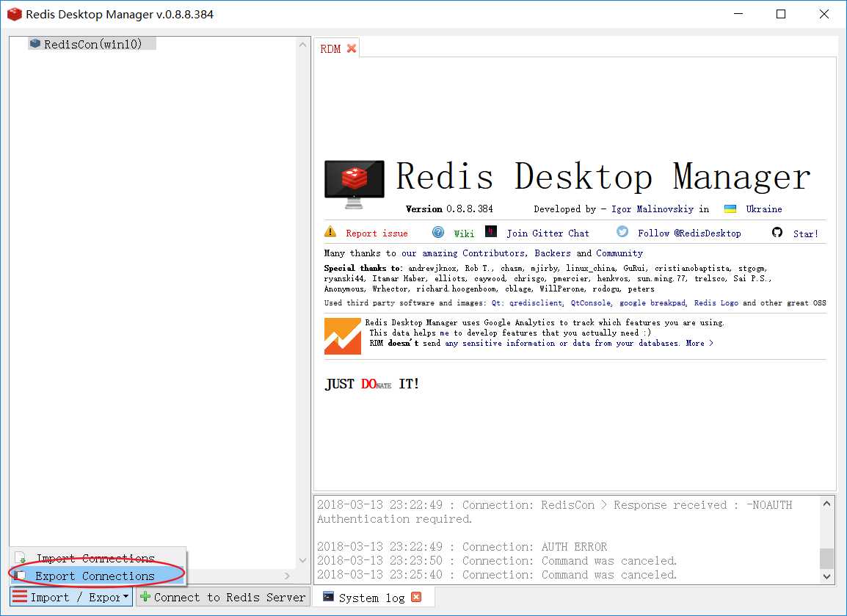847x616 pixels.
Task: Open the Contributors link
Action: coord(494,253)
